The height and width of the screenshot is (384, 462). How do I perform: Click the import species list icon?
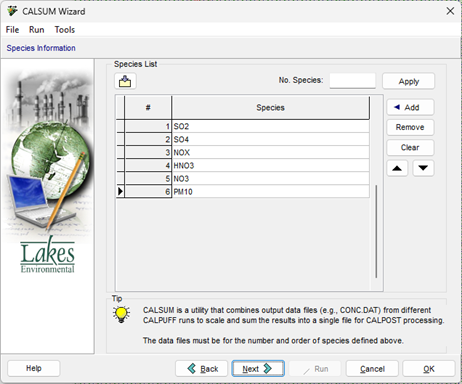tap(125, 81)
